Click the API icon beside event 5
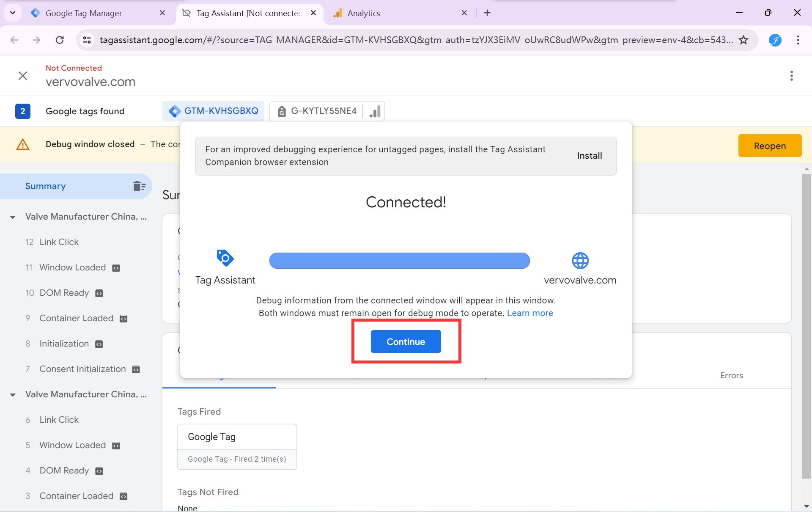812x512 pixels. click(x=116, y=446)
